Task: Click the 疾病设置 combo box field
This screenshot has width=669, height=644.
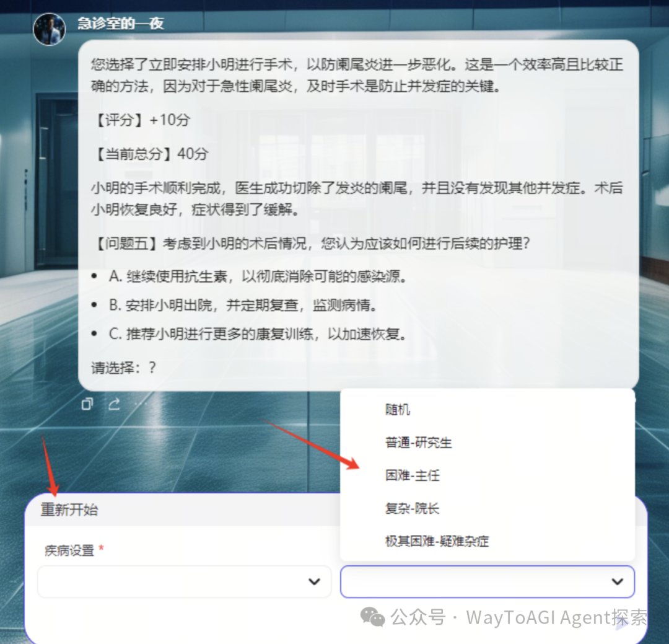Action: click(x=185, y=581)
